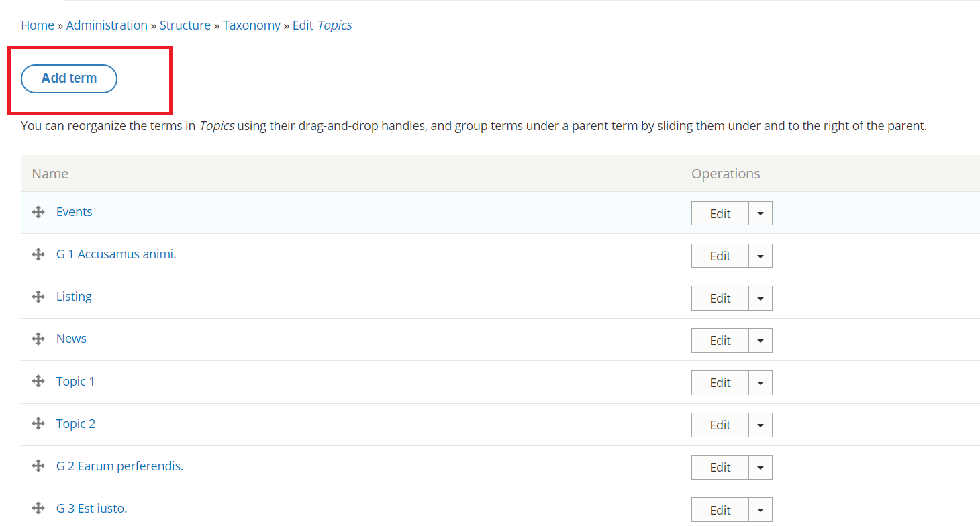Click the drag handle beside Events
The image size is (980, 526).
38,213
